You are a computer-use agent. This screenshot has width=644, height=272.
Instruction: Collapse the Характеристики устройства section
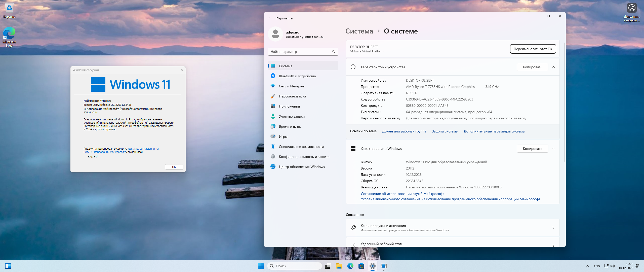553,67
